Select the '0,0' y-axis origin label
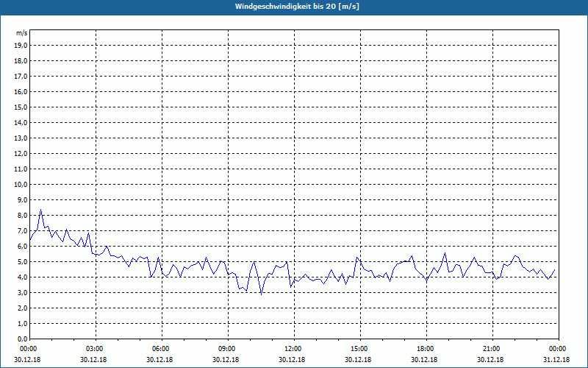The width and height of the screenshot is (588, 368). 21,339
